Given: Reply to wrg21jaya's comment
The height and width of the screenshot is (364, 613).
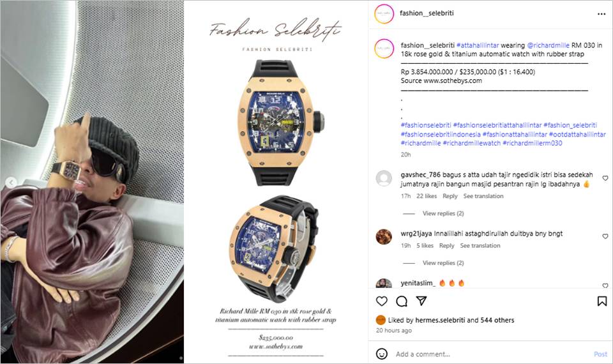Looking at the screenshot, I should [446, 246].
